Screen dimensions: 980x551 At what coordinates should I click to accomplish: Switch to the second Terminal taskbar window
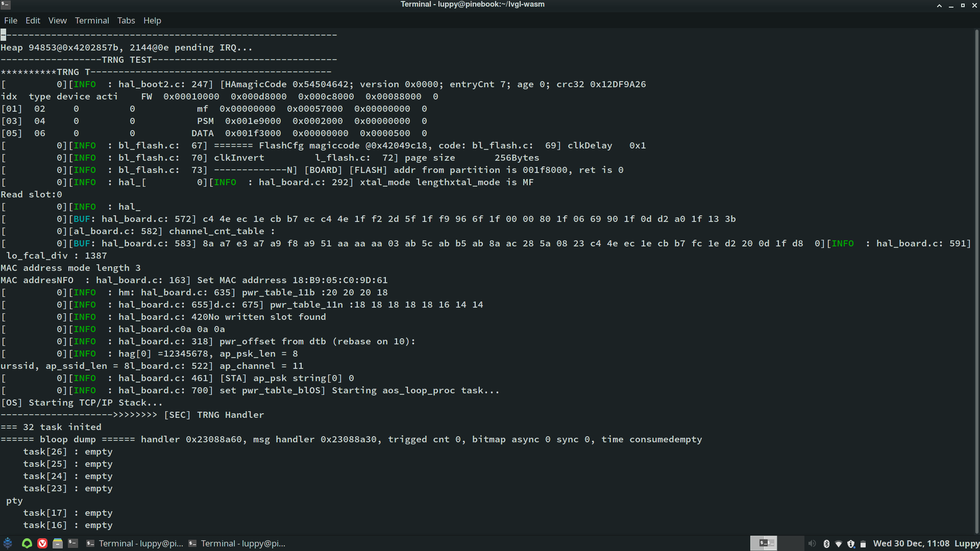click(237, 543)
